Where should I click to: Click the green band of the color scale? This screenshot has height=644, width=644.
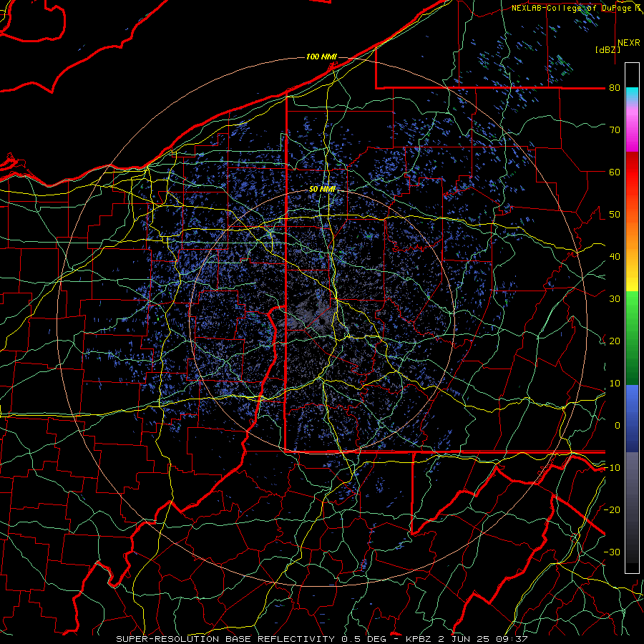(x=632, y=337)
